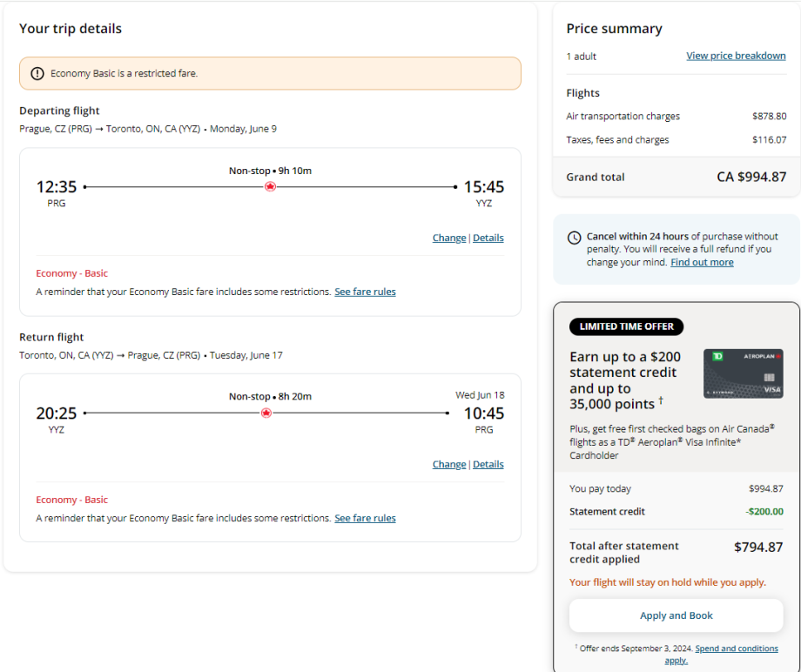Change the departing Prague to Toronto flight
This screenshot has height=672, width=801.
coord(449,239)
